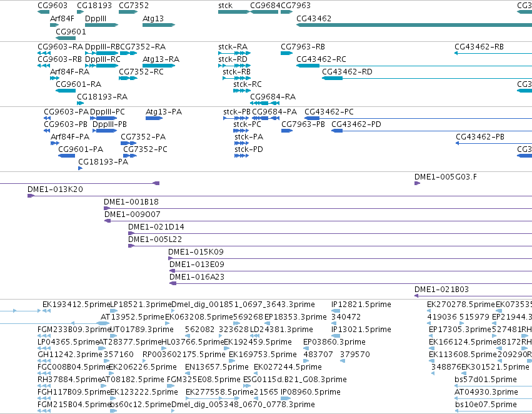Select transcript CG9601-RA
The image size is (532, 414).
[66, 91]
